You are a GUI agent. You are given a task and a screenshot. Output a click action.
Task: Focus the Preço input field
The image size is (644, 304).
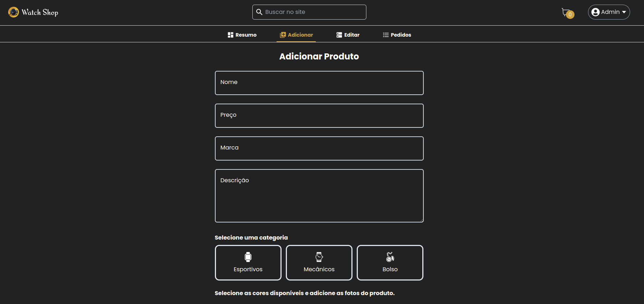(319, 116)
